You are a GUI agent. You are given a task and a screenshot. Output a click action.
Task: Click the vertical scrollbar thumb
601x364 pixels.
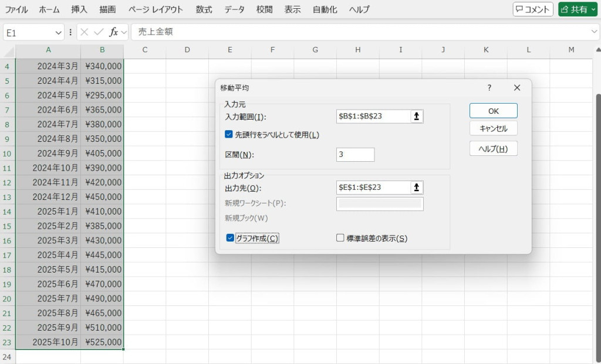(598, 223)
